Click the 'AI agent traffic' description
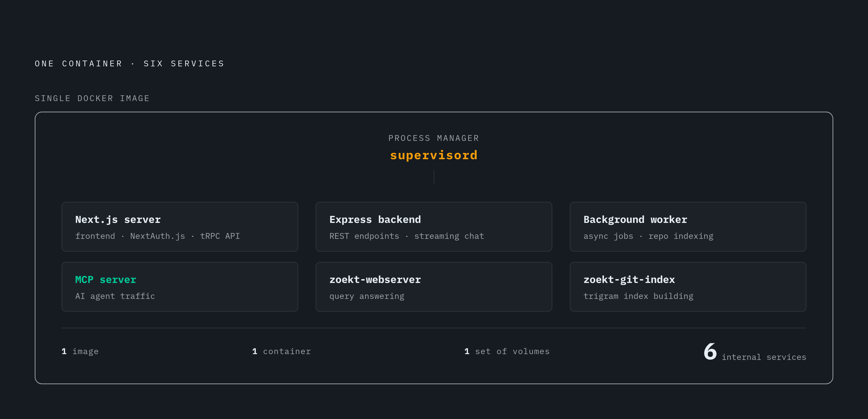Image resolution: width=868 pixels, height=419 pixels. 115,296
